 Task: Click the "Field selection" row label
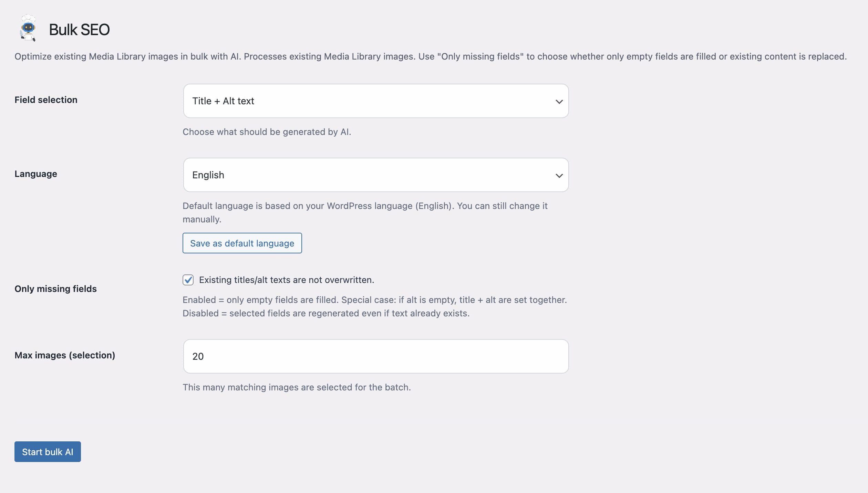46,100
